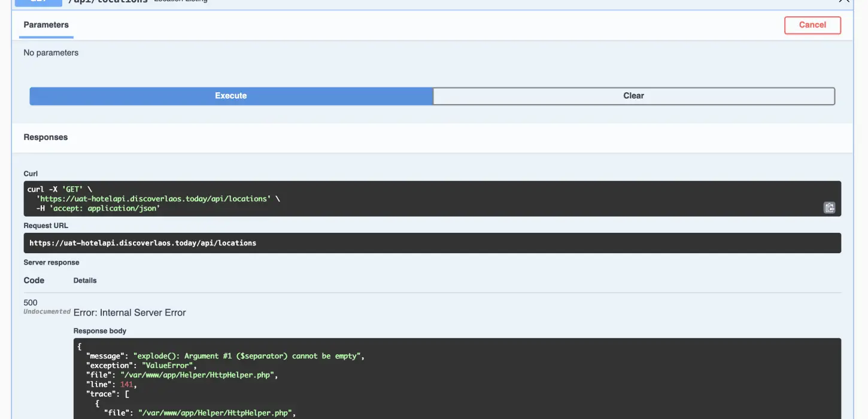Screen dimensions: 868x419
Task: Select the Parameters tab
Action: tap(46, 25)
